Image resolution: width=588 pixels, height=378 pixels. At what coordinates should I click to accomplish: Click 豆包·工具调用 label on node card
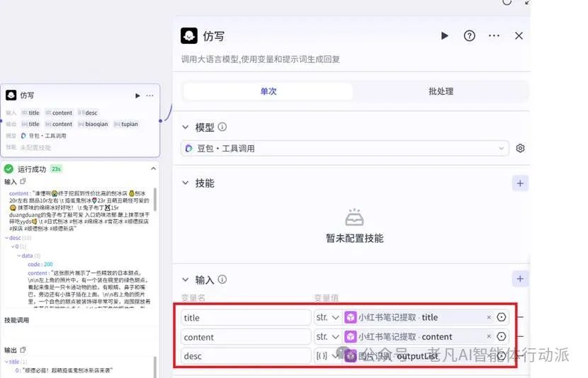(x=47, y=136)
